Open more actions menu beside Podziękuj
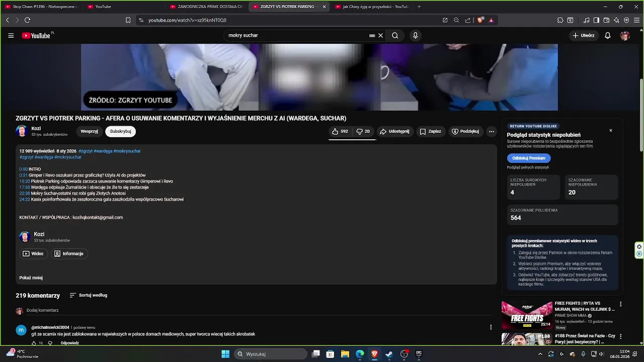Screen dimensions: 644x362 pos(492,131)
